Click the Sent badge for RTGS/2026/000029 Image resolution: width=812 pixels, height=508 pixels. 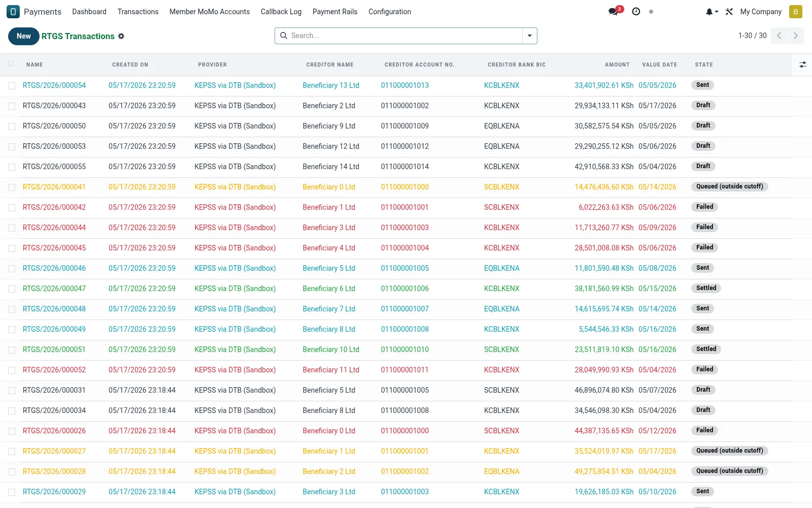702,491
